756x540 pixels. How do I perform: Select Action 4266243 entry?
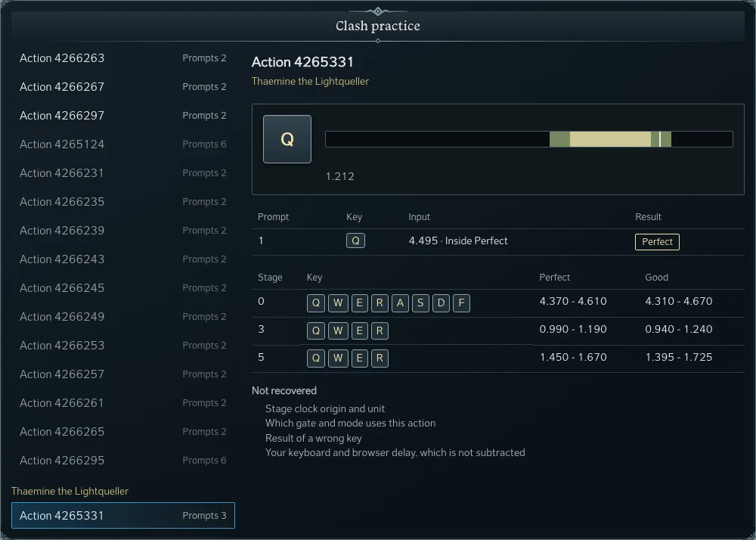tap(123, 259)
